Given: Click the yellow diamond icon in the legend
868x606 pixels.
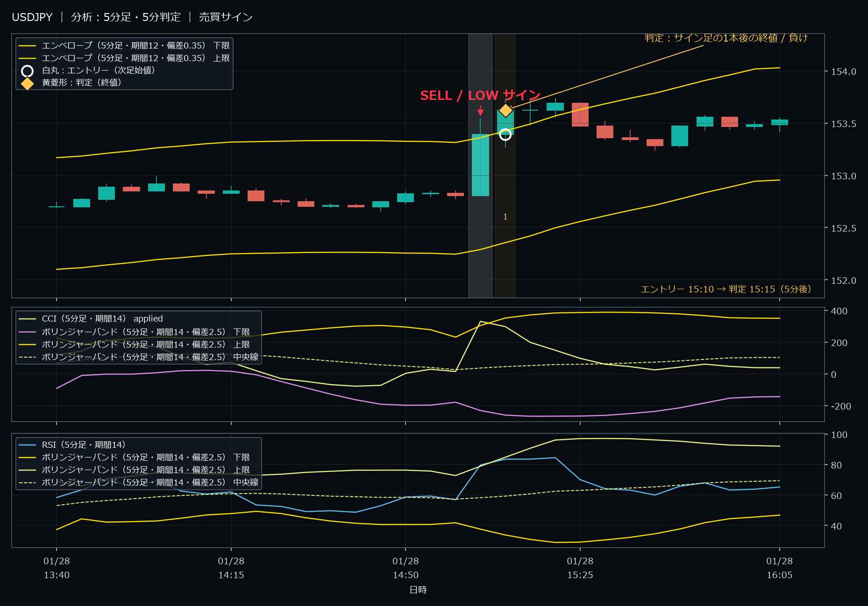Looking at the screenshot, I should [x=28, y=84].
